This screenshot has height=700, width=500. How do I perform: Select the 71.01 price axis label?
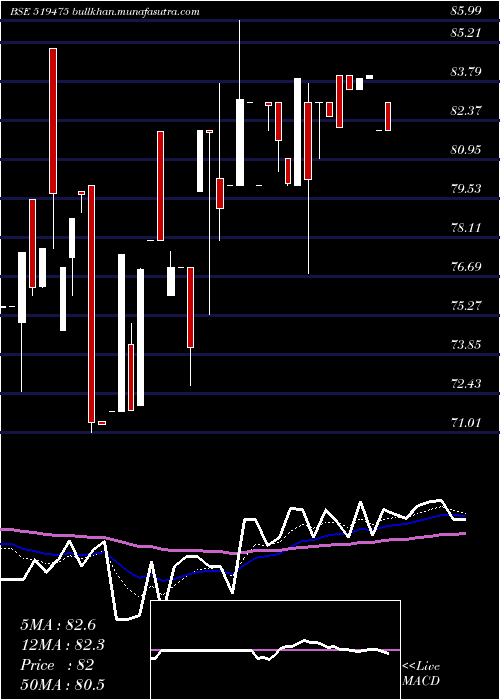466,422
